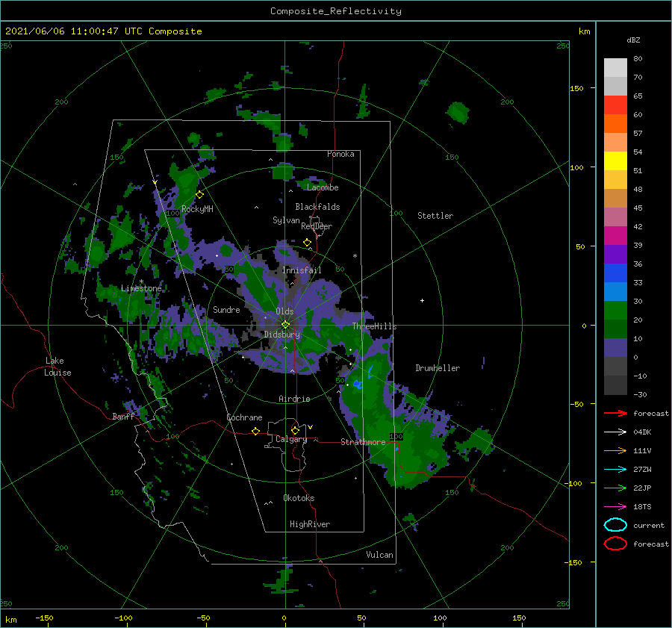672x628 pixels.
Task: Click the Lake Louise label
Action: coord(57,367)
